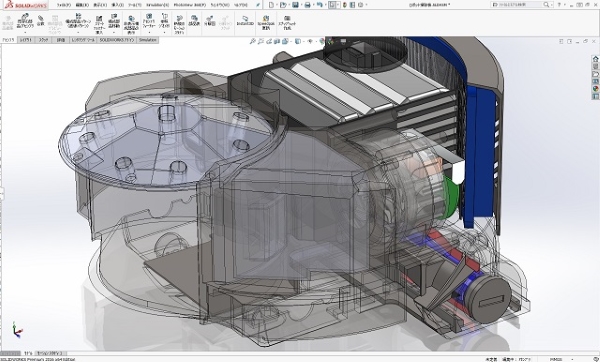The height and width of the screenshot is (362, 600).
Task: Switch to the Simulation command tab
Action: point(148,40)
